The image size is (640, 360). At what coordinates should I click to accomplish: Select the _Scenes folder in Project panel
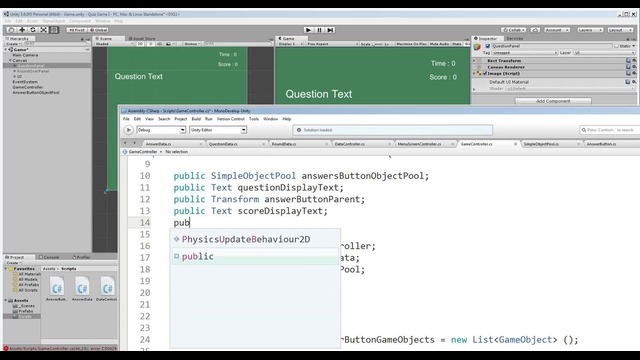coord(24,306)
